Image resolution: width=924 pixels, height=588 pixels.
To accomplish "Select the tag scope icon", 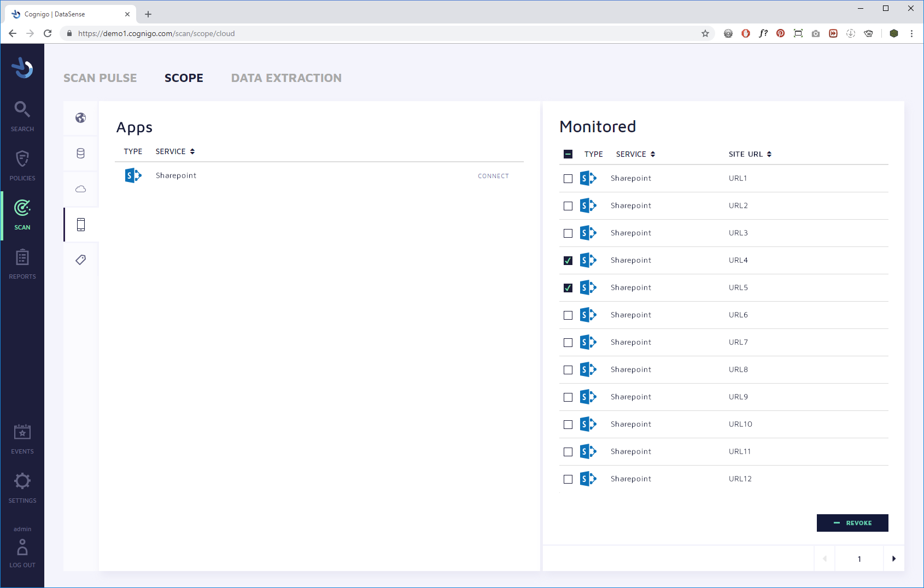I will (x=81, y=260).
